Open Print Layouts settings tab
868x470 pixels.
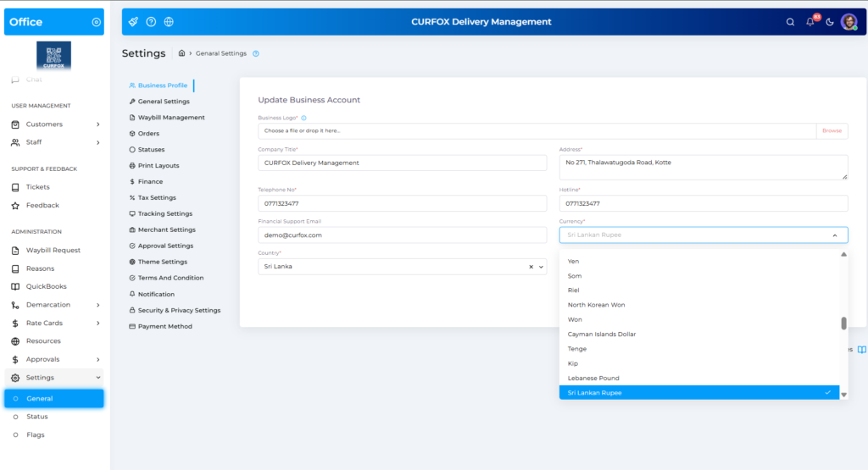[154, 165]
